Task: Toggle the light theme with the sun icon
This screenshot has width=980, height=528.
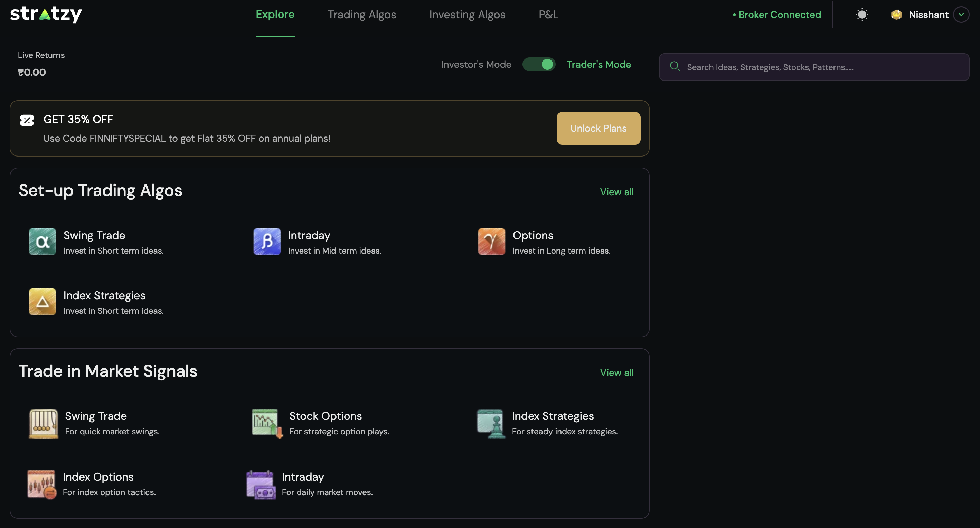Action: [x=862, y=15]
